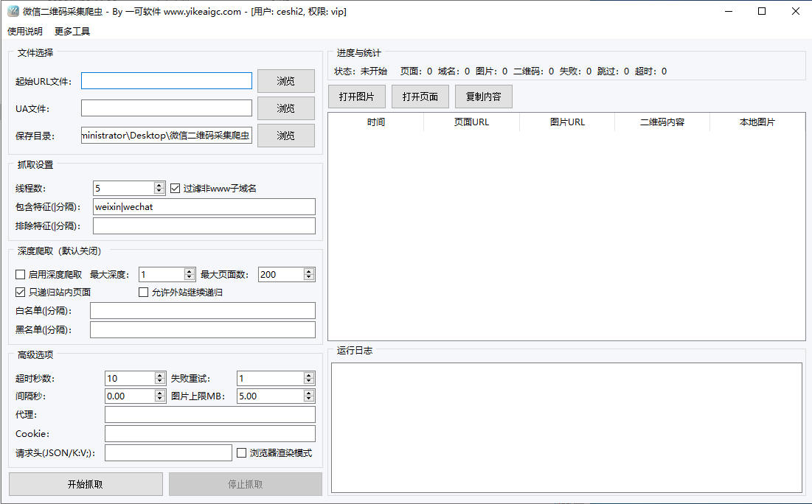Click the 本地图片 column header
This screenshot has height=504, width=812.
coord(757,122)
